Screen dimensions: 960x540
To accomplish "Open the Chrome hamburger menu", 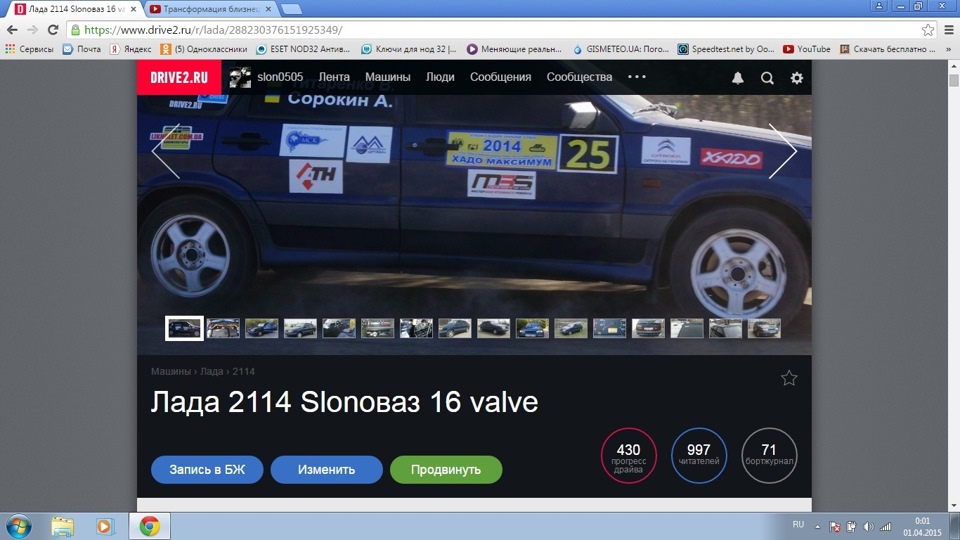I will (x=949, y=29).
